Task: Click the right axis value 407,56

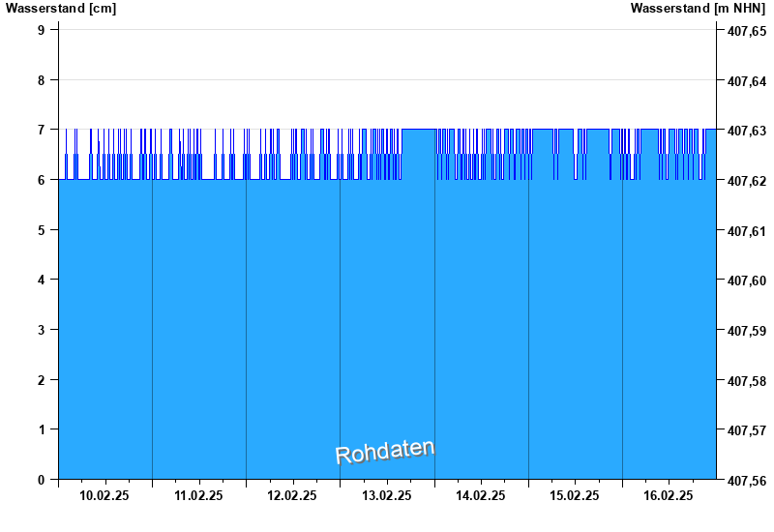Action: (746, 480)
